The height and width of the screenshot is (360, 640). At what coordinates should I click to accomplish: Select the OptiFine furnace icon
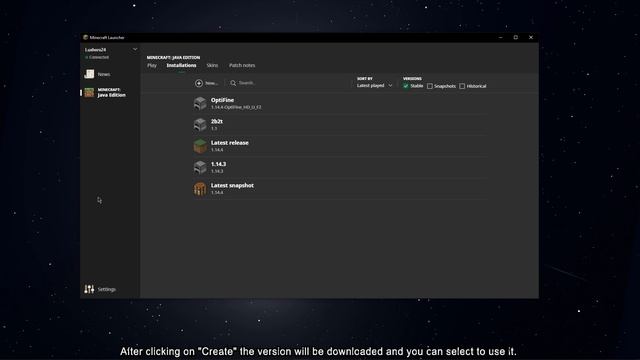click(x=200, y=103)
